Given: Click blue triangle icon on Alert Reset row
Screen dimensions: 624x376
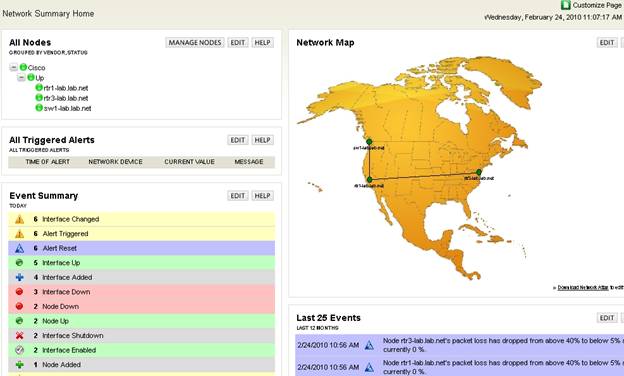Looking at the screenshot, I should point(19,249).
